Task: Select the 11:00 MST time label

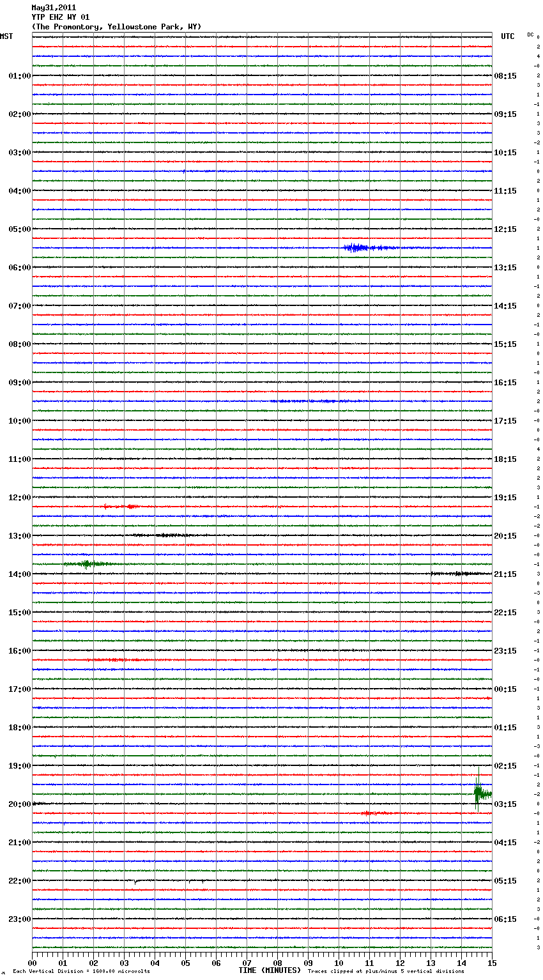Action: [x=20, y=459]
